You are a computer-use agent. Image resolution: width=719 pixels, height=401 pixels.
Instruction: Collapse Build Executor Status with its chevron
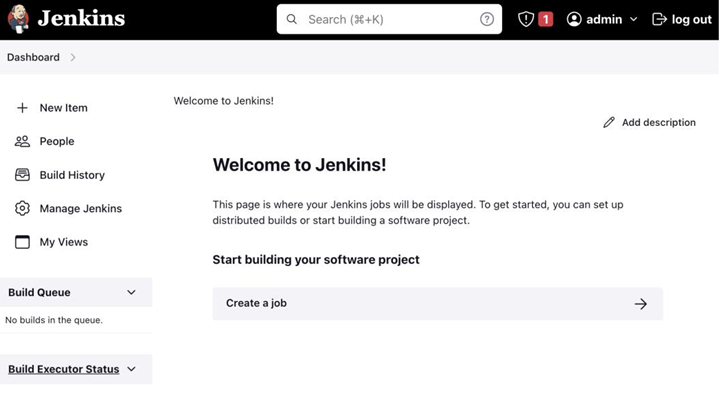[131, 369]
